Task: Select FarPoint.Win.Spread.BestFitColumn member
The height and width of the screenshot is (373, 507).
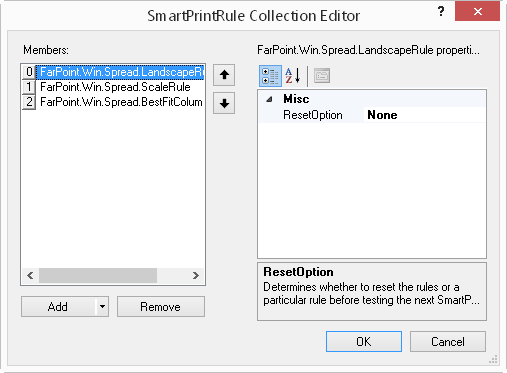Action: pyautogui.click(x=121, y=102)
